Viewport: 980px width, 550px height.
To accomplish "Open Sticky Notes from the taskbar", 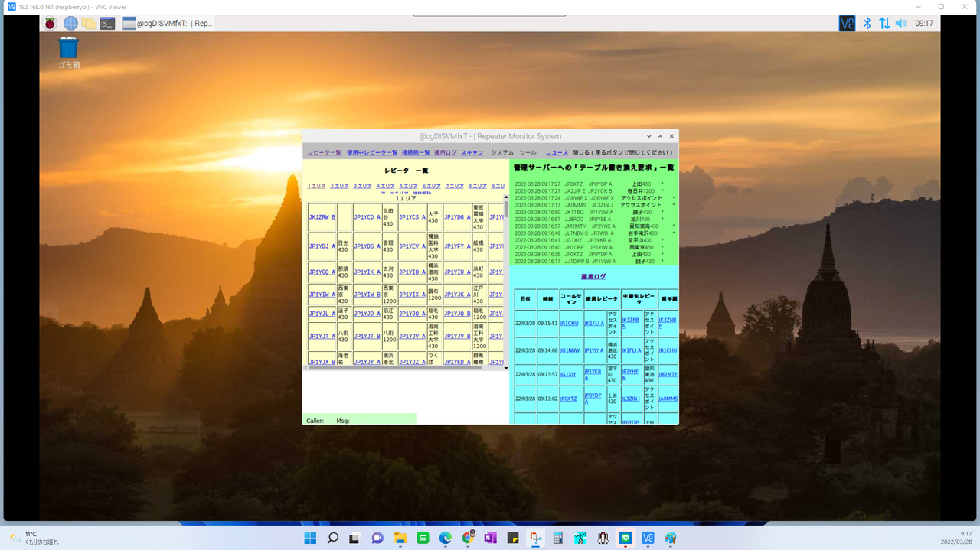I will 513,538.
